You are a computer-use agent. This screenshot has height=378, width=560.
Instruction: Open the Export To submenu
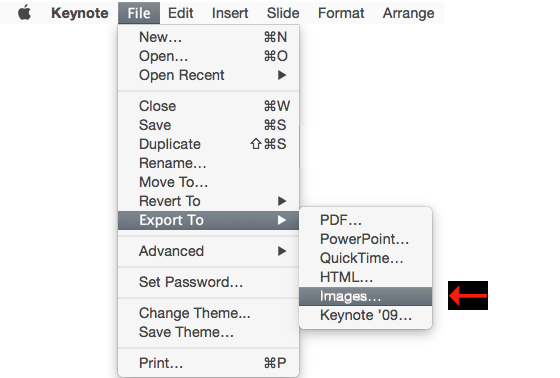(x=208, y=220)
